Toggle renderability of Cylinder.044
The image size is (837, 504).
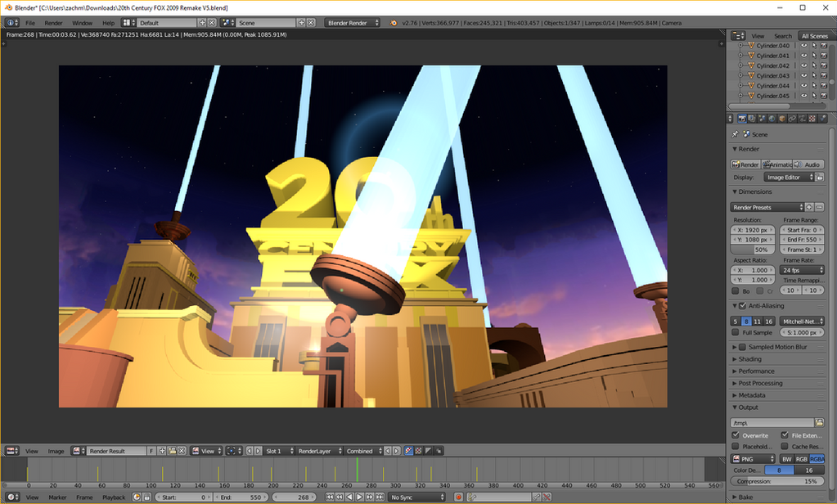click(x=824, y=85)
